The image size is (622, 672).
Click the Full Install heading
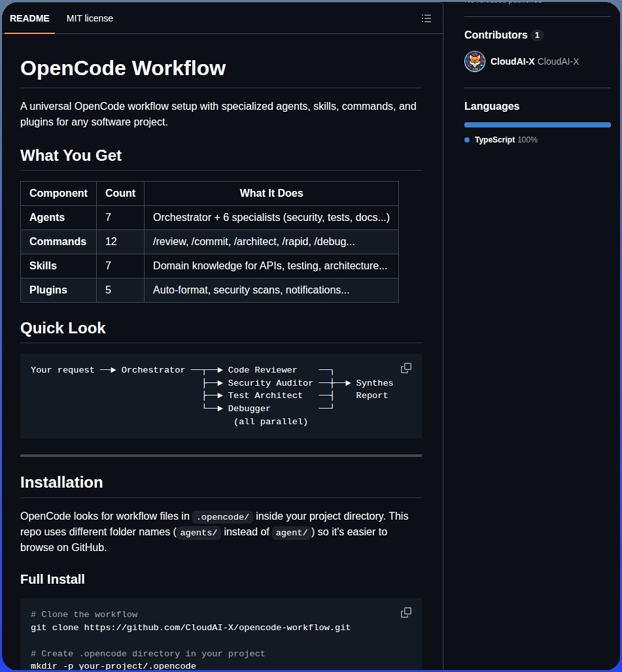click(52, 579)
